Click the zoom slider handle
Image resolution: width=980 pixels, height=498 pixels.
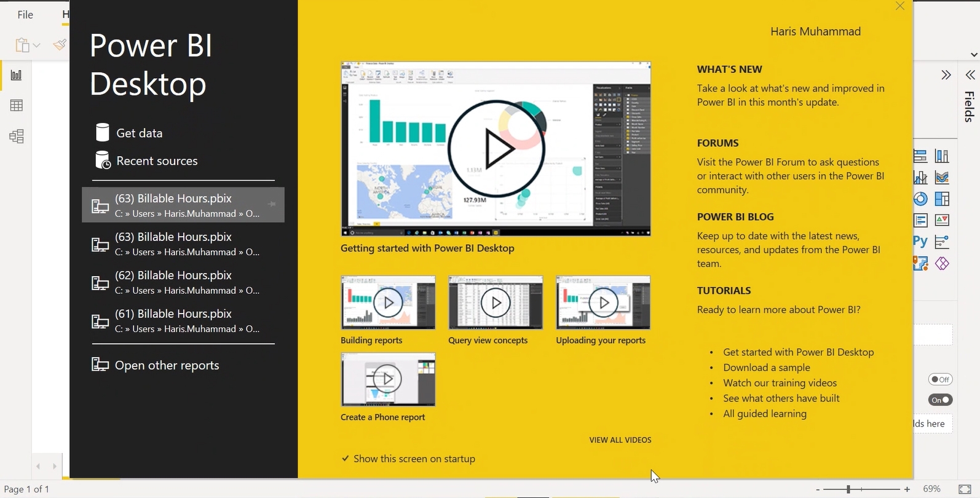848,489
